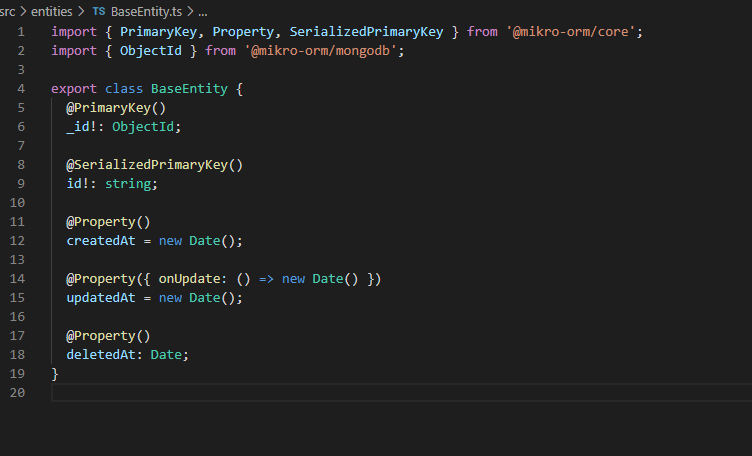Click the 'Date' type on line 18
Viewport: 752px width, 456px height.
tap(166, 355)
